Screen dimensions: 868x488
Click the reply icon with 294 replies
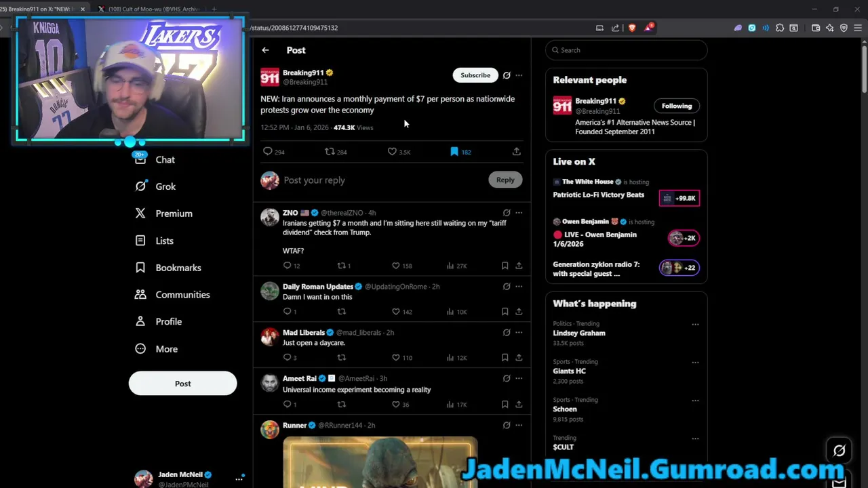point(268,152)
